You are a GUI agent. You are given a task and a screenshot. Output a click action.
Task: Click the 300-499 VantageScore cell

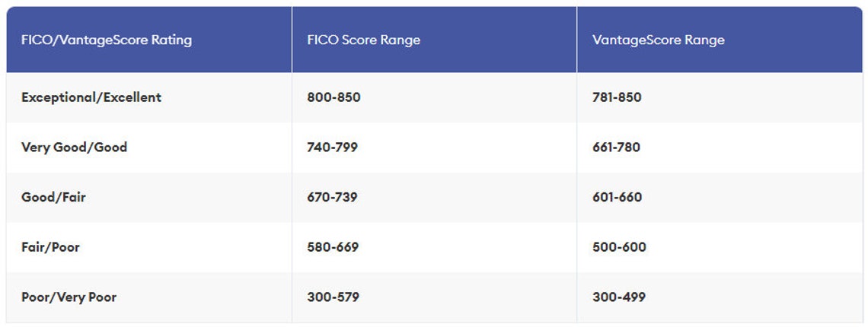pos(720,297)
